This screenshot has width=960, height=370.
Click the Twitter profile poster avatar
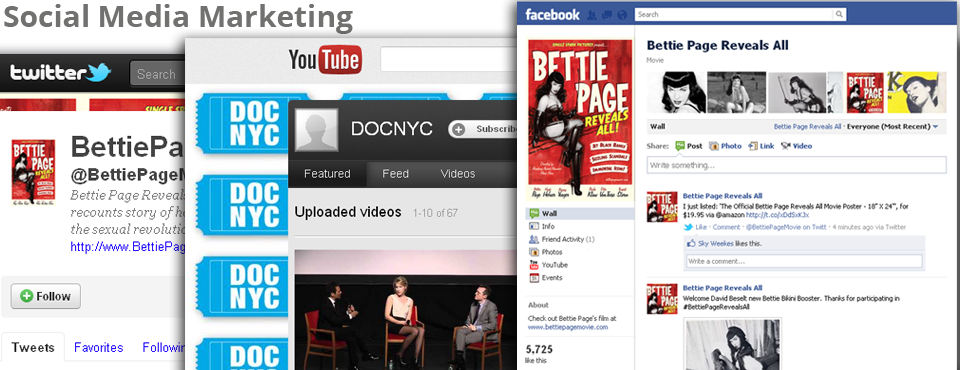(x=33, y=171)
